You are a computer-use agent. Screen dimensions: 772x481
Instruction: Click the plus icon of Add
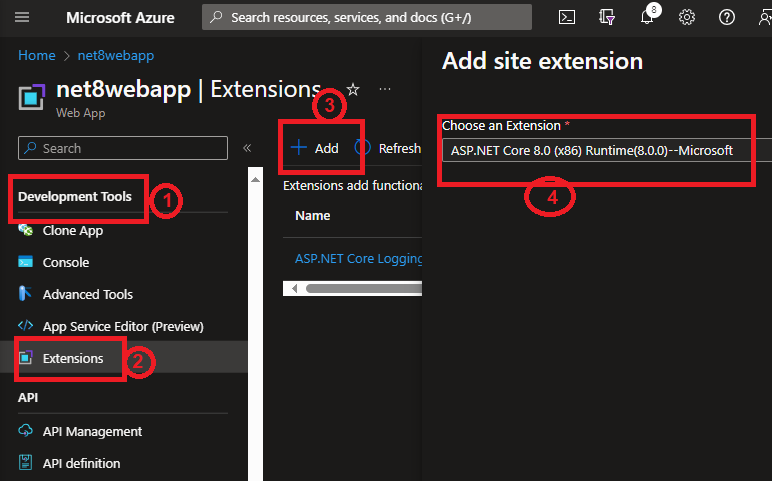click(298, 147)
